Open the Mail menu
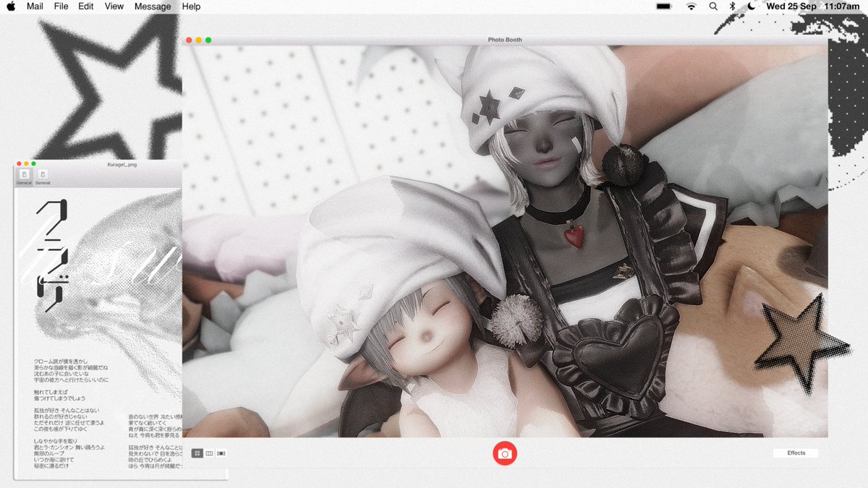Image resolution: width=868 pixels, height=488 pixels. tap(34, 7)
